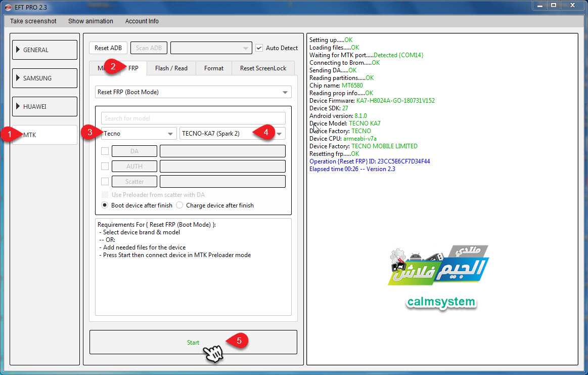Switch to the Format tab
The height and width of the screenshot is (375, 588).
coord(214,68)
